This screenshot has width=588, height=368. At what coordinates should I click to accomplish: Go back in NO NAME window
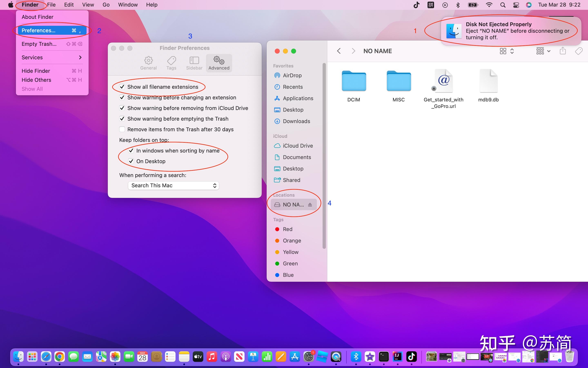click(339, 51)
